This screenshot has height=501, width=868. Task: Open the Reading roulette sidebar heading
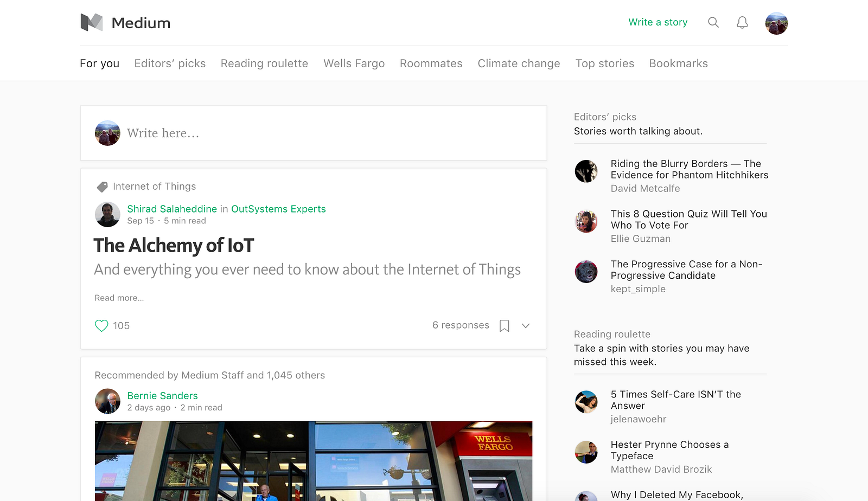tap(612, 335)
